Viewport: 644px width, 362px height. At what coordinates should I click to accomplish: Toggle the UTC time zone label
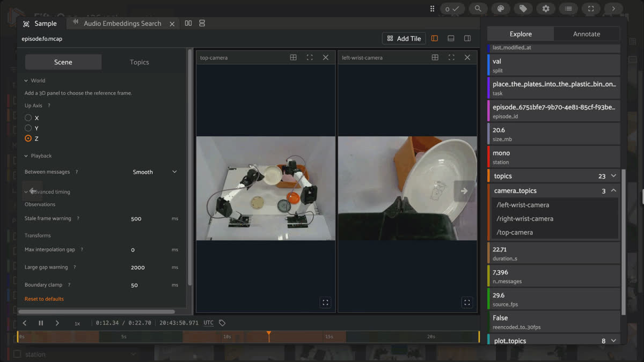208,323
